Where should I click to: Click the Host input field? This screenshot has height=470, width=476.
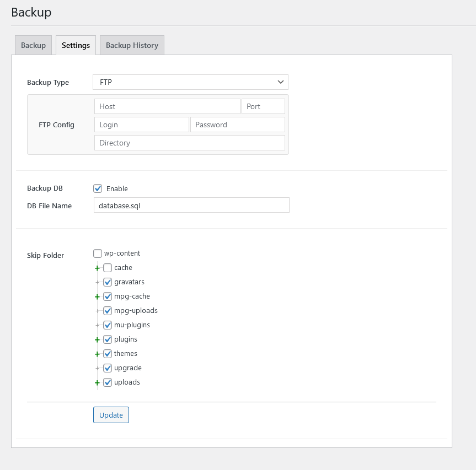[167, 106]
